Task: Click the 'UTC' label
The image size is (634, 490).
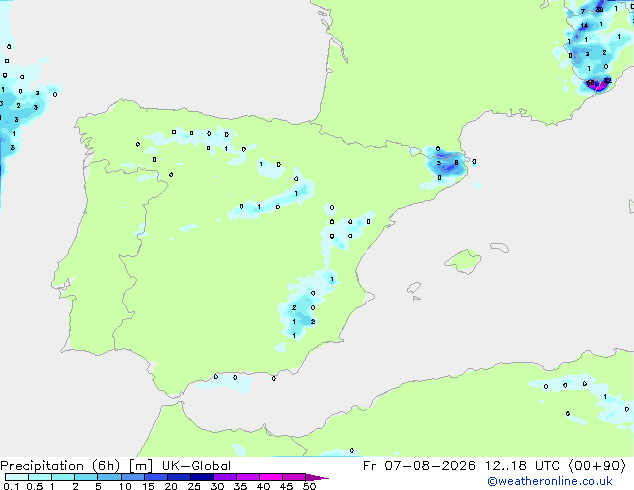Action: point(547,466)
